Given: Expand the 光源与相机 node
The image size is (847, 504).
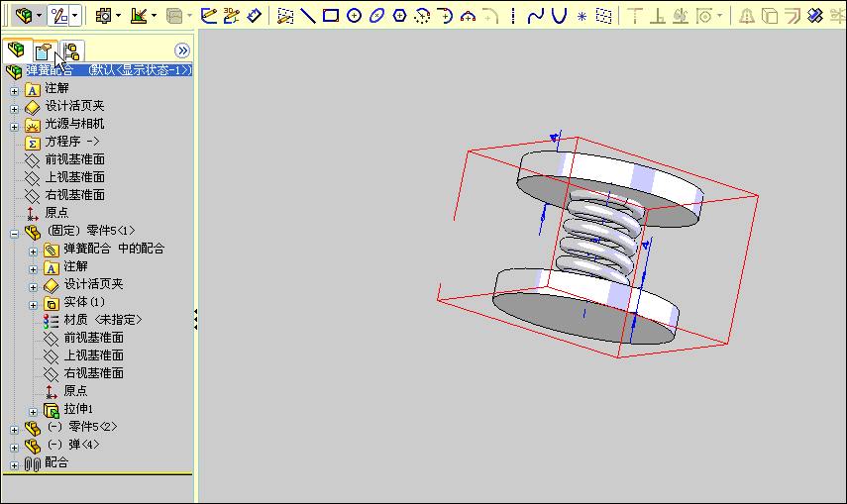Looking at the screenshot, I should click(x=15, y=127).
